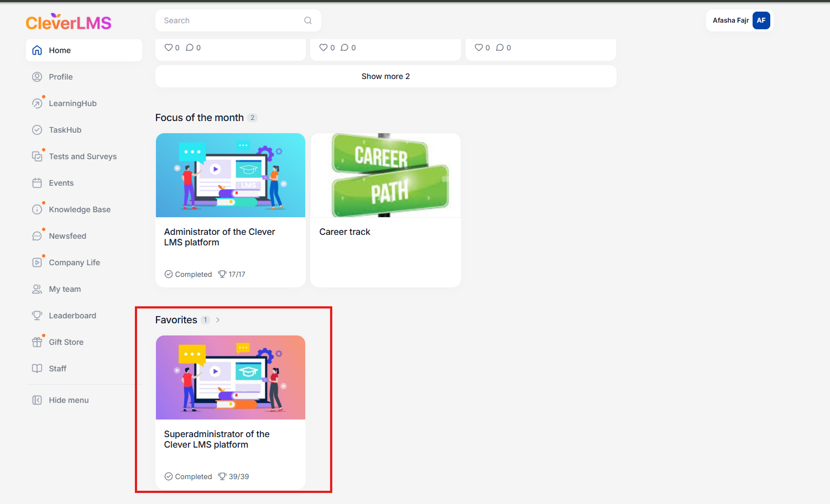Image resolution: width=830 pixels, height=504 pixels.
Task: Click the 39/39 score text
Action: pos(239,476)
